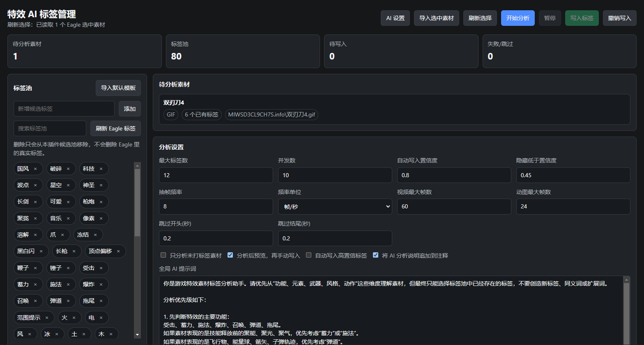Click the 6 个已有标签 chip

click(202, 114)
